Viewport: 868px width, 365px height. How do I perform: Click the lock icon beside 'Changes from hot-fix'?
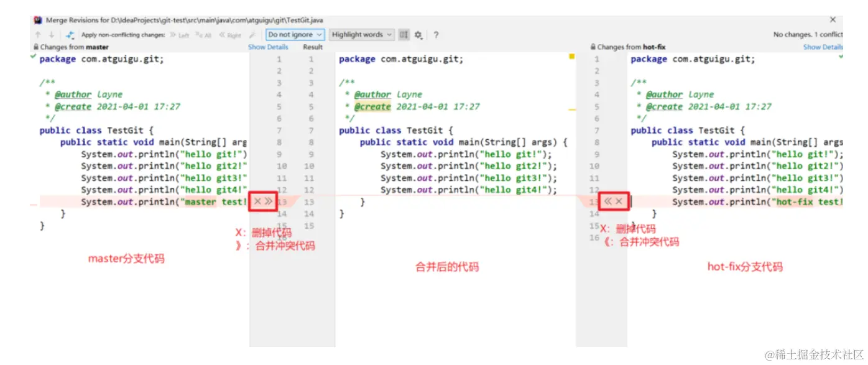(593, 47)
